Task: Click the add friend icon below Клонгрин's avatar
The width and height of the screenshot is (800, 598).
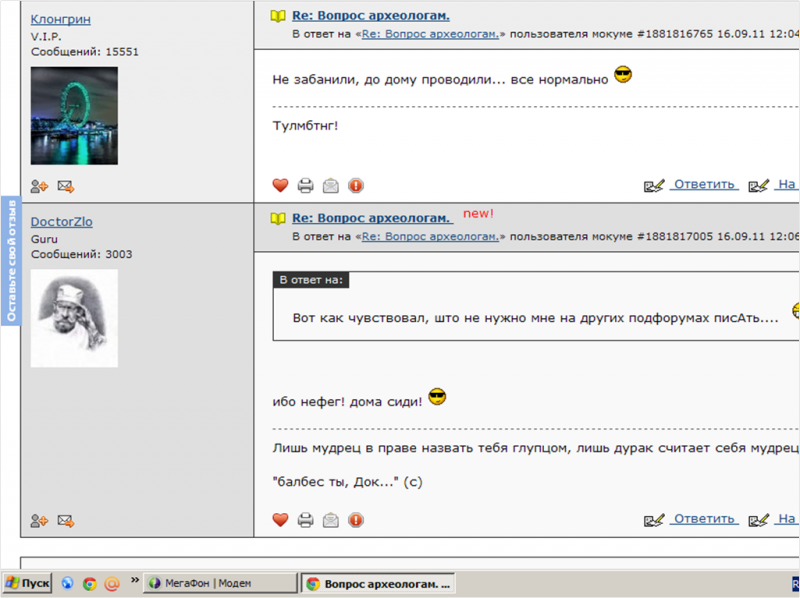Action: [39, 187]
